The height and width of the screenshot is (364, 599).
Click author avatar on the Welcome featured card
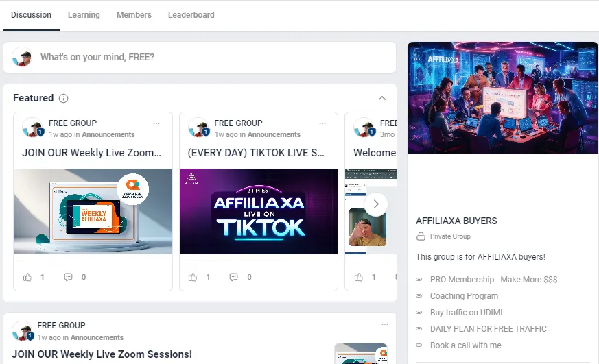(x=364, y=128)
